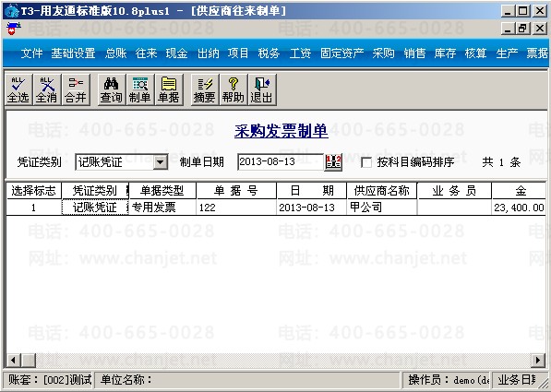The width and height of the screenshot is (551, 392).
Task: Open the 帮助 help icon
Action: click(234, 89)
